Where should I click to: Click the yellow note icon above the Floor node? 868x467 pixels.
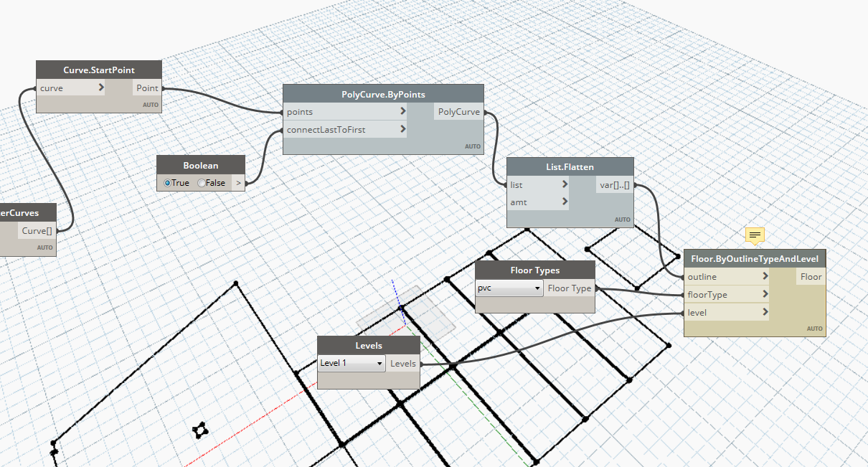(755, 235)
